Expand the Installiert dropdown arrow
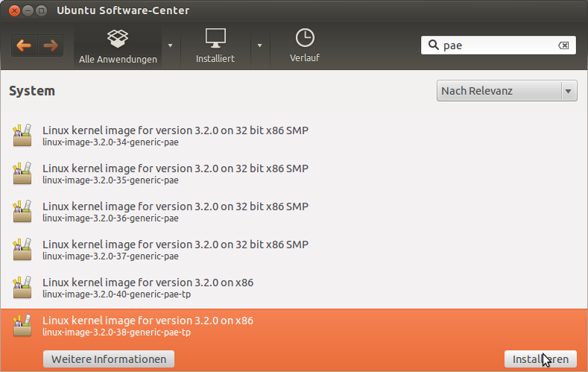The width and height of the screenshot is (588, 372). tap(259, 45)
